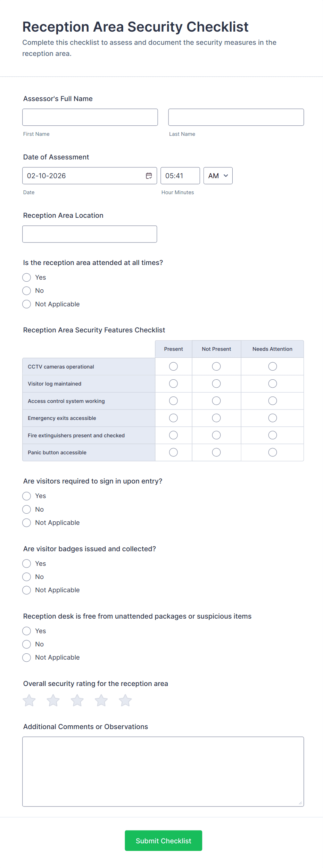The image size is (323, 868).
Task: Focus the Last Name text box
Action: coord(236,117)
